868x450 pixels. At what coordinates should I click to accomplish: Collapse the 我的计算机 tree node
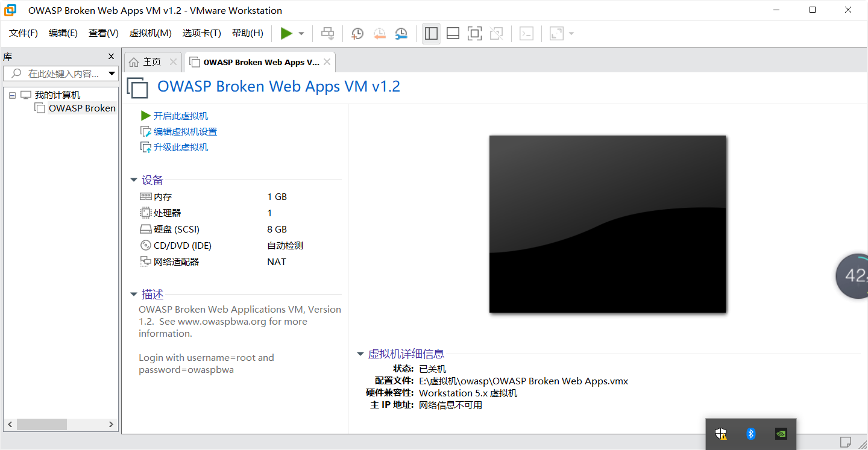pyautogui.click(x=12, y=95)
